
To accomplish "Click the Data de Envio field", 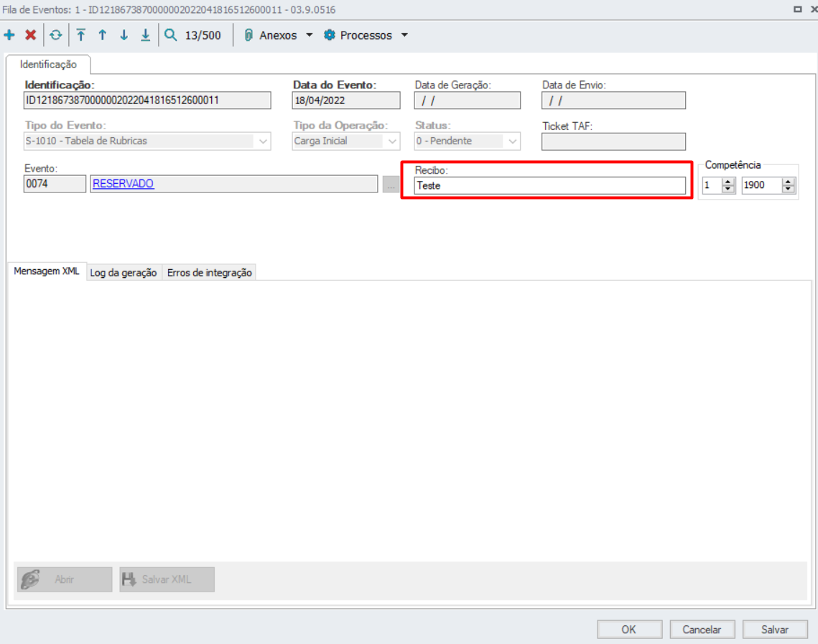I will (x=613, y=100).
